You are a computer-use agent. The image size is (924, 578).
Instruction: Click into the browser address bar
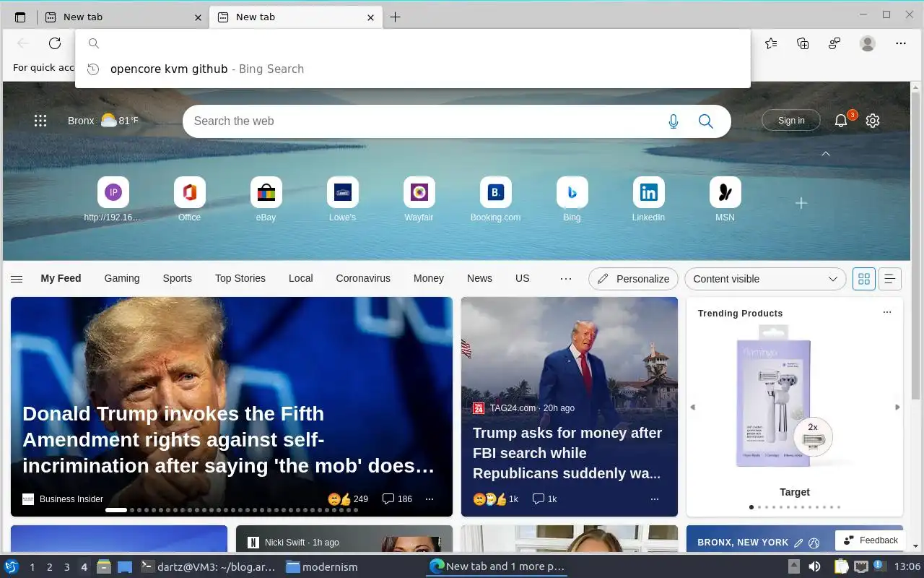pos(413,43)
